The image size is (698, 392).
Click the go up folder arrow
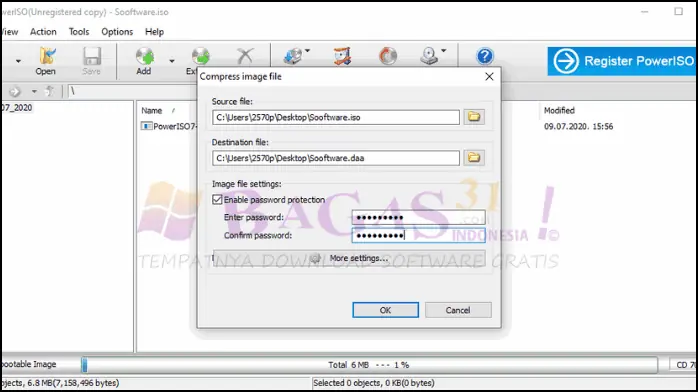tap(49, 91)
